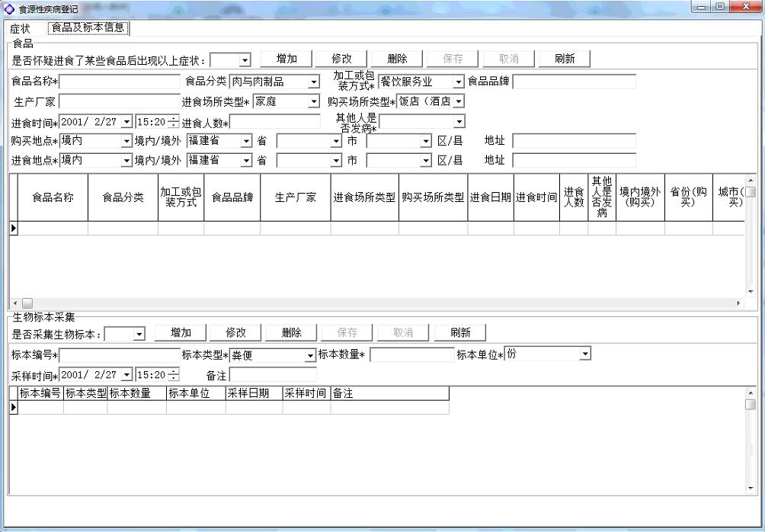Click the 标本类型 column header in specimen grid
The image size is (765, 532).
85,393
